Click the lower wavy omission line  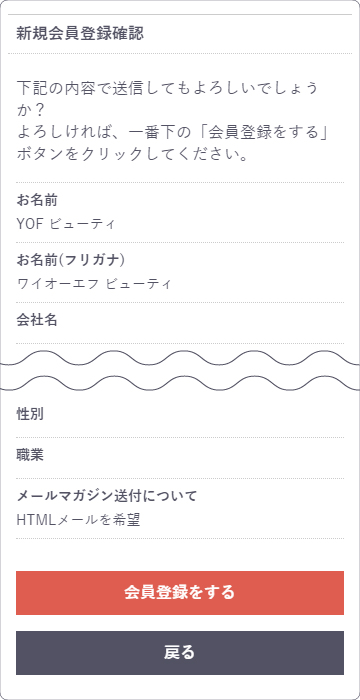point(180,383)
